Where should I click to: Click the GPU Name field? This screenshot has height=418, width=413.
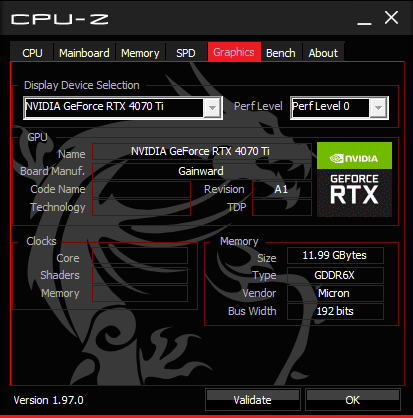pyautogui.click(x=202, y=152)
